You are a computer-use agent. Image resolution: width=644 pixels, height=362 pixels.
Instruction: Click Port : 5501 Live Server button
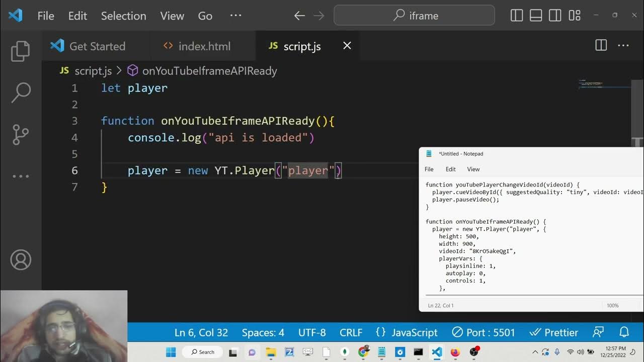pos(484,332)
